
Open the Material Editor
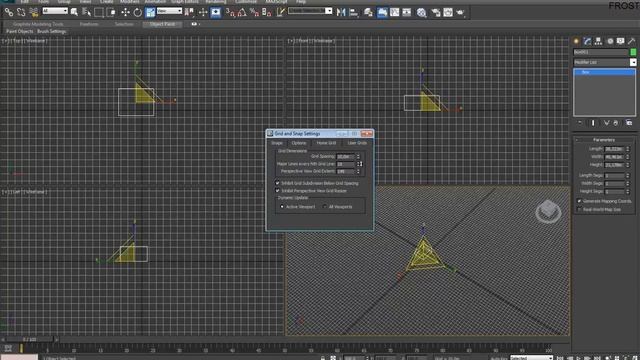click(422, 12)
